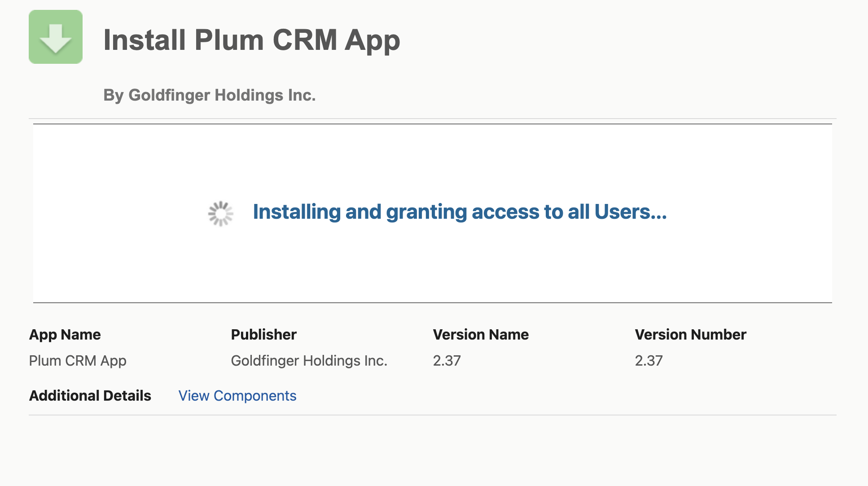Viewport: 868px width, 486px height.
Task: Click the 'Install Plum CRM App' heading
Action: (252, 40)
